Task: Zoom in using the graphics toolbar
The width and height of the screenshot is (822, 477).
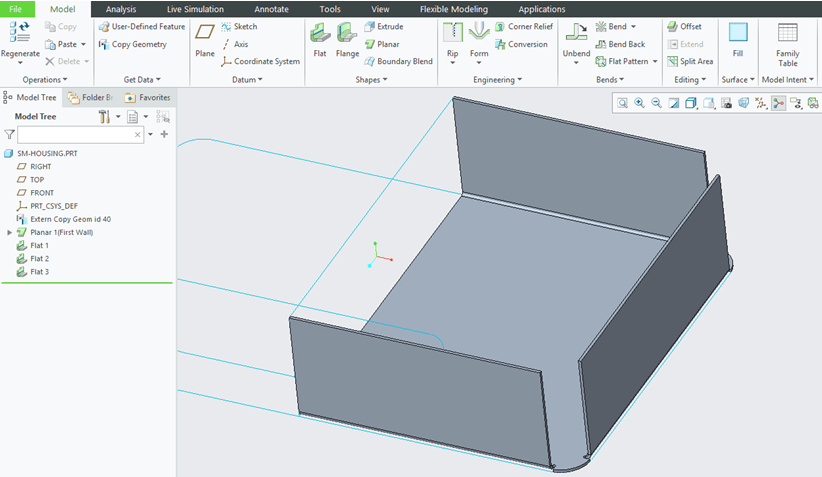Action: (639, 103)
